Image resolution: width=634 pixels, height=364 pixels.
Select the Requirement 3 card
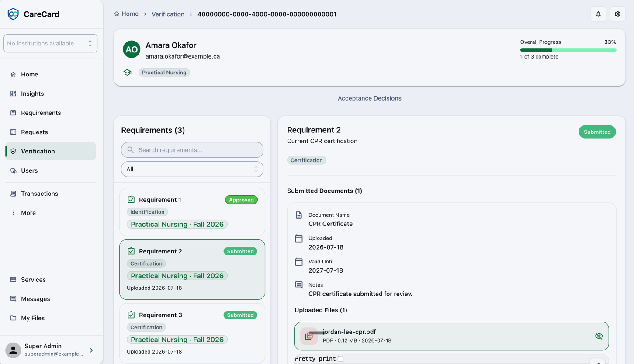pyautogui.click(x=192, y=333)
